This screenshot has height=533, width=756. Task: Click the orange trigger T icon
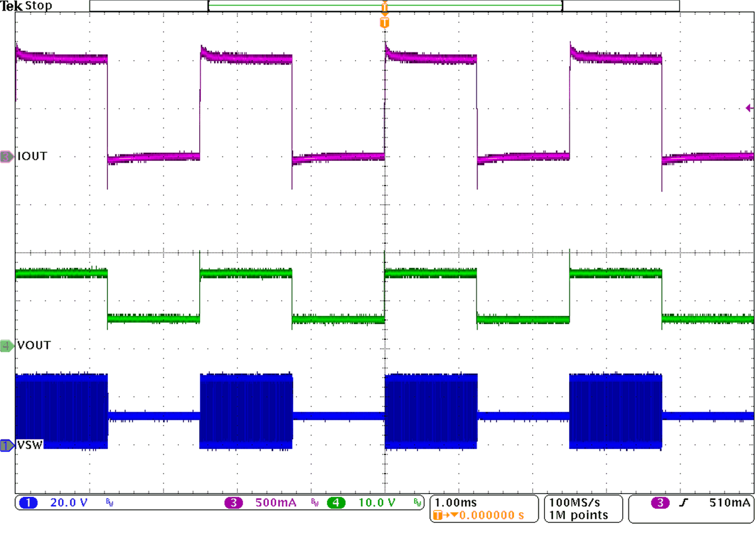click(386, 20)
